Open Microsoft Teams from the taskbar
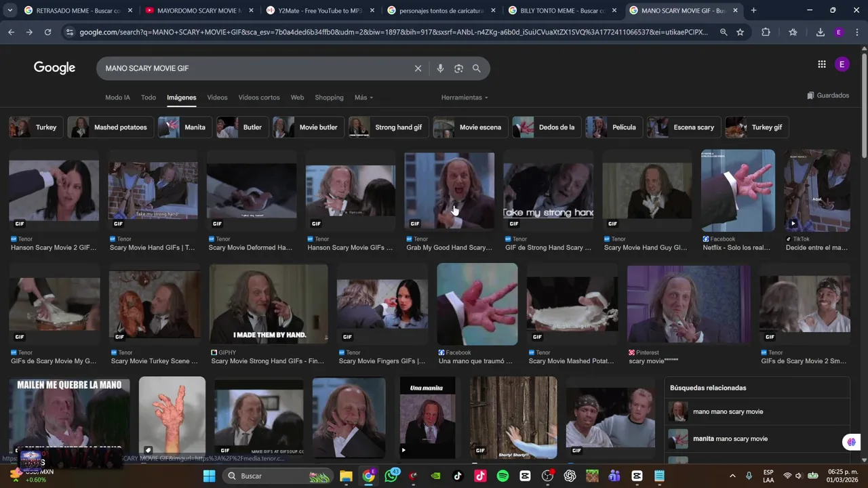868x488 pixels. pyautogui.click(x=614, y=476)
